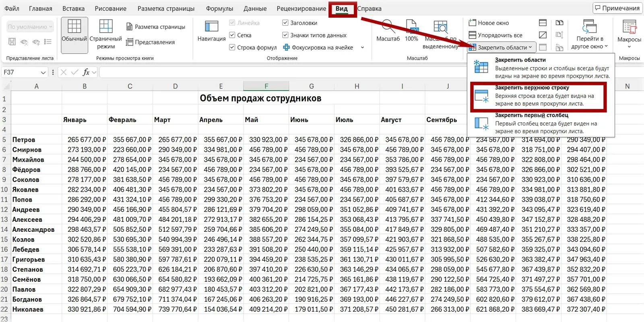The height and width of the screenshot is (322, 644).
Task: Click the Макросы icon
Action: pyautogui.click(x=629, y=27)
